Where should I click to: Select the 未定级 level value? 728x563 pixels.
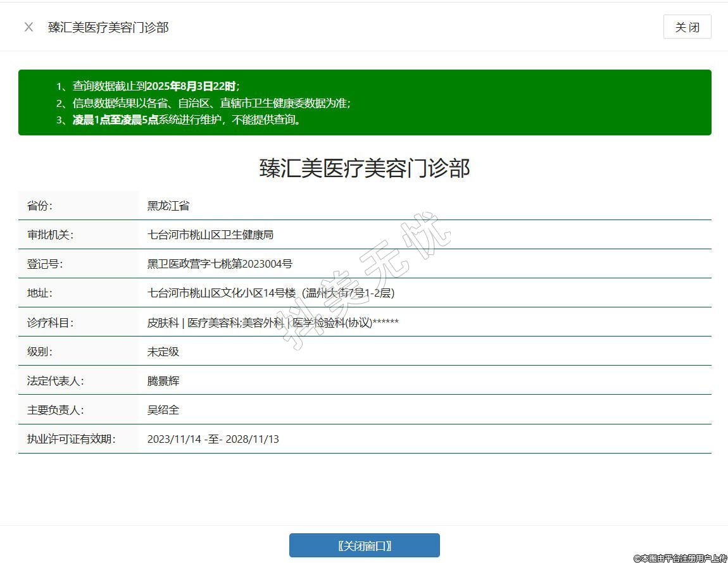163,352
